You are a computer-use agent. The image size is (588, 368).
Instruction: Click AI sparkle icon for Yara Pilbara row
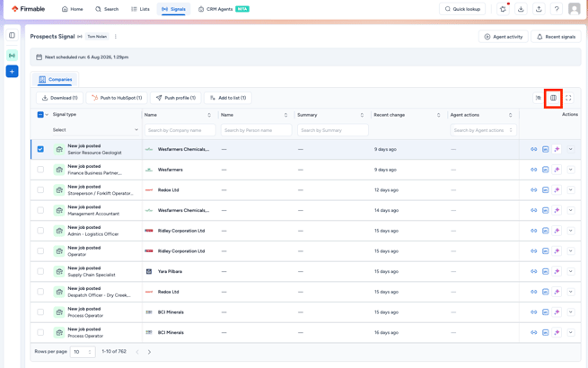[x=557, y=271]
